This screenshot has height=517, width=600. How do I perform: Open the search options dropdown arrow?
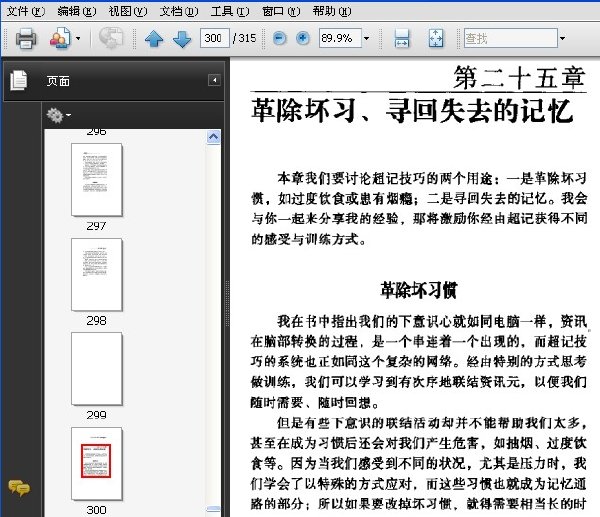[x=562, y=38]
